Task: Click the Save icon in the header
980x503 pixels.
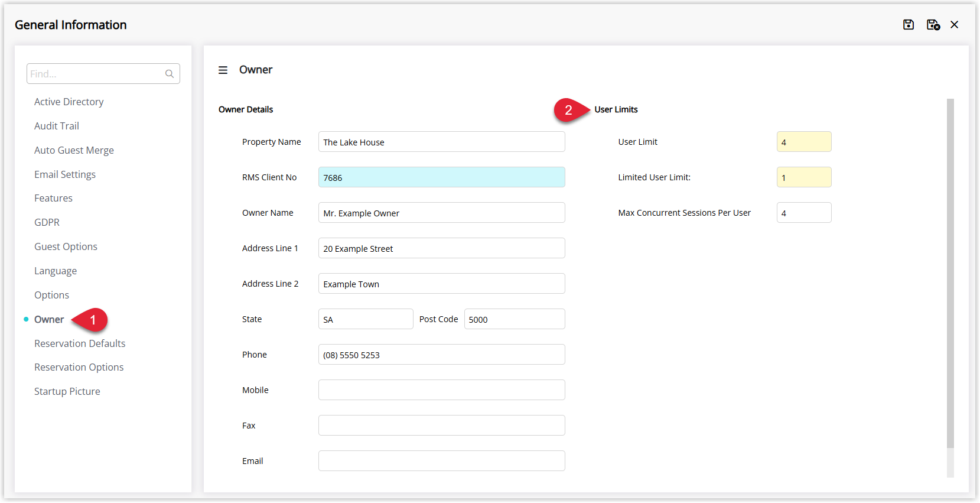Action: (x=909, y=24)
